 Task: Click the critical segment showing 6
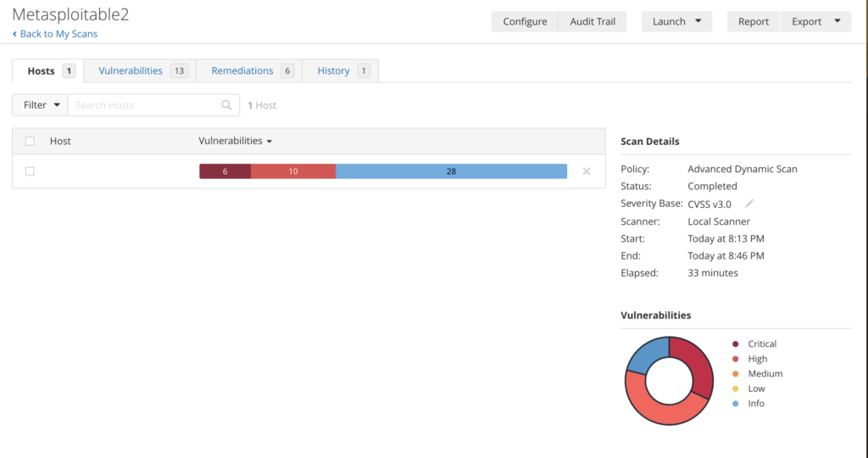click(x=225, y=171)
